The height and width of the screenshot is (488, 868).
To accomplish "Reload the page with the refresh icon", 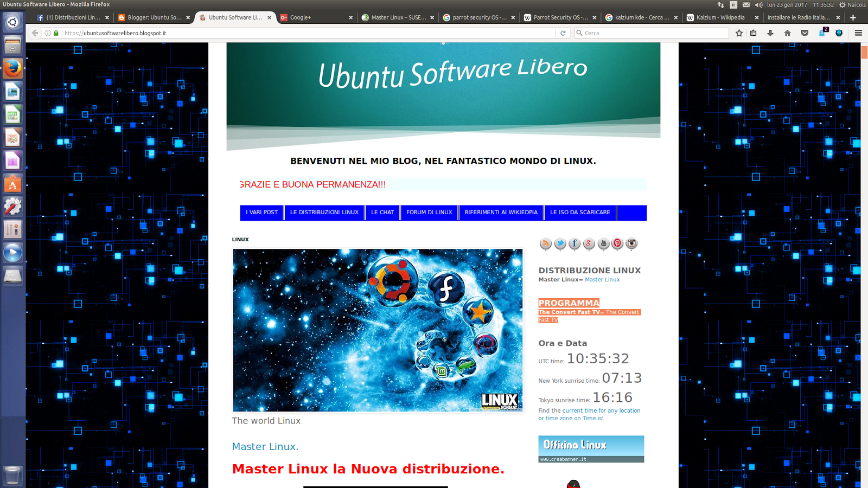I will (563, 33).
